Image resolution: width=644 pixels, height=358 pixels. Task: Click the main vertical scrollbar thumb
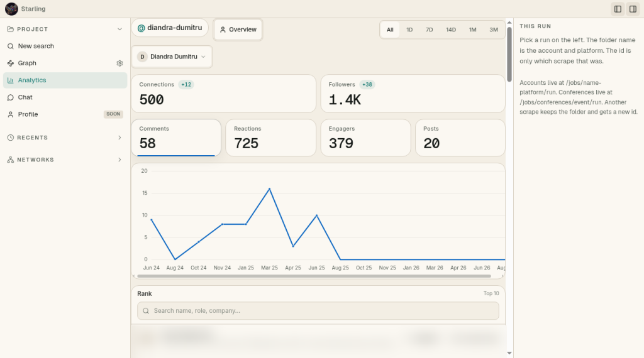[x=509, y=54]
